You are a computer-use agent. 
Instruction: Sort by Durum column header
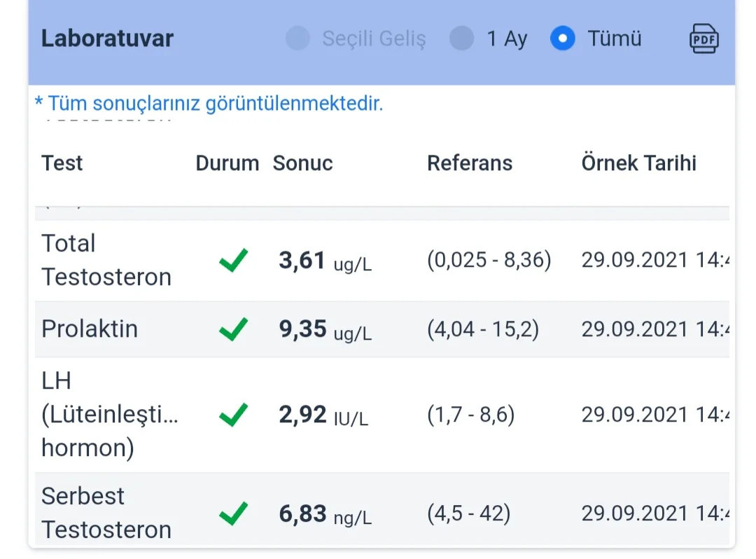pos(227,163)
